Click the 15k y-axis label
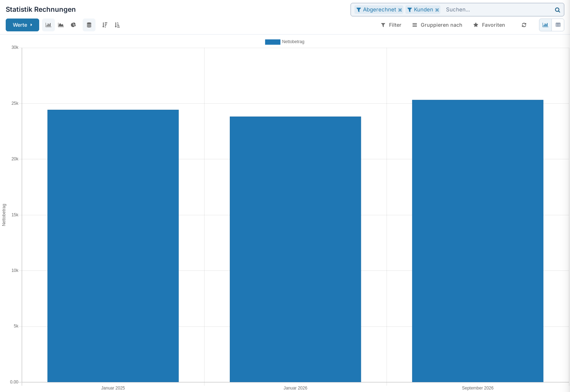The width and height of the screenshot is (570, 392). click(15, 215)
